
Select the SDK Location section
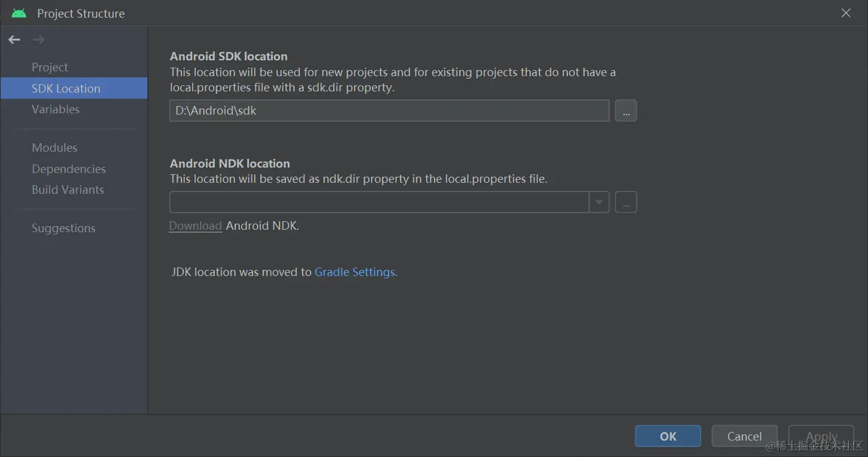pos(74,88)
